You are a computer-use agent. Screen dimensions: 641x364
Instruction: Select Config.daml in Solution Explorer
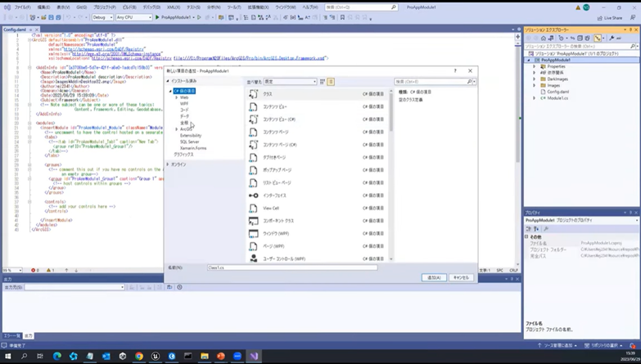pos(557,92)
